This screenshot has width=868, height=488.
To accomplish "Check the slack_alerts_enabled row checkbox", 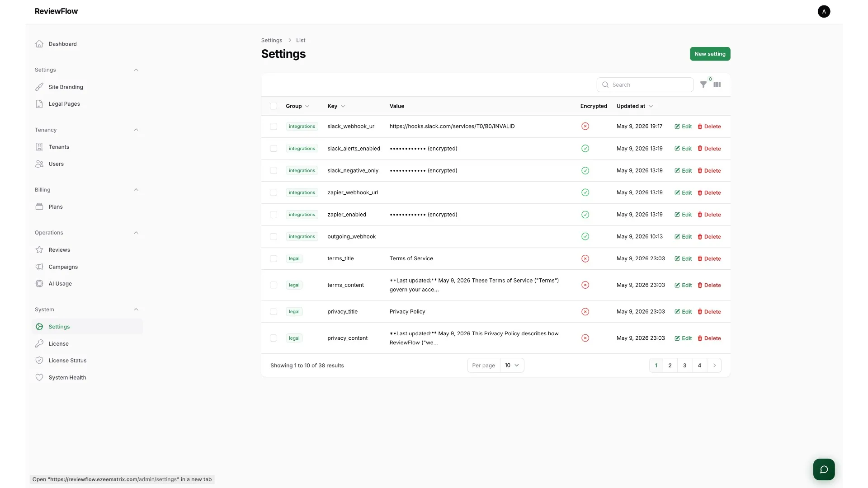I will tap(274, 149).
